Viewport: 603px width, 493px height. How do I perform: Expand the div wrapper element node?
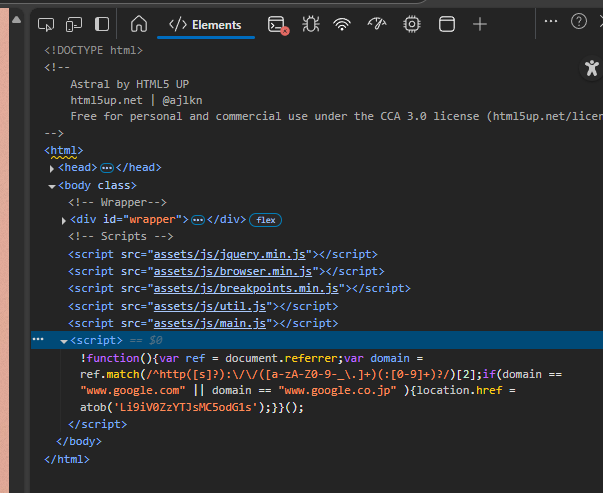coord(63,221)
